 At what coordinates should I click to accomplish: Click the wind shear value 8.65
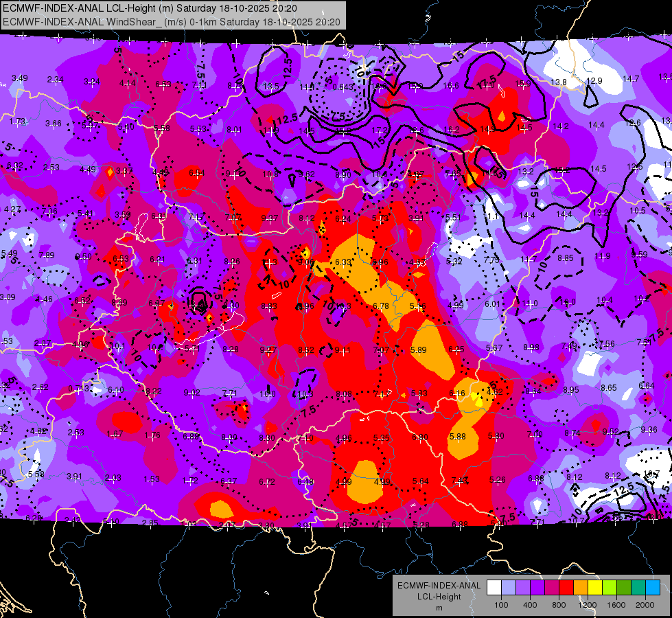(609, 388)
